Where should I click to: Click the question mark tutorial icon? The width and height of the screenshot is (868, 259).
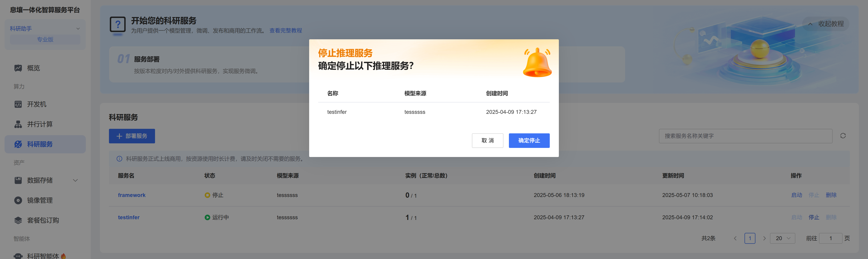[118, 25]
